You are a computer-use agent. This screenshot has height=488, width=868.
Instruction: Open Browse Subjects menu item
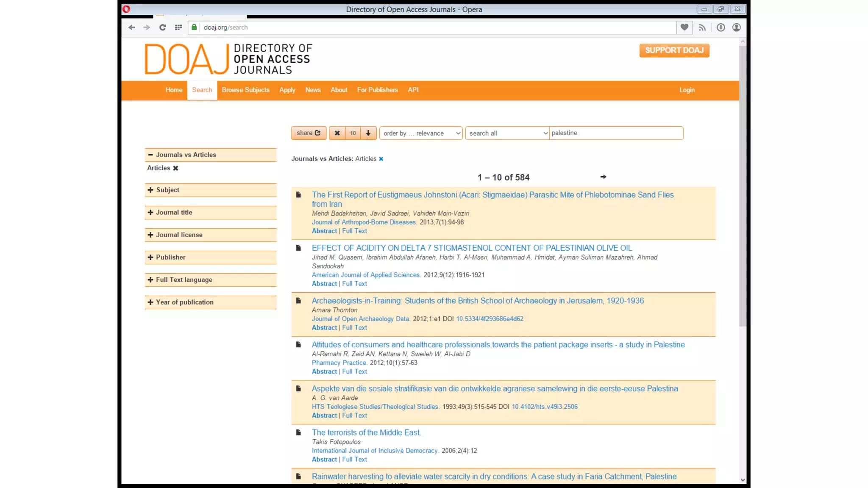245,90
